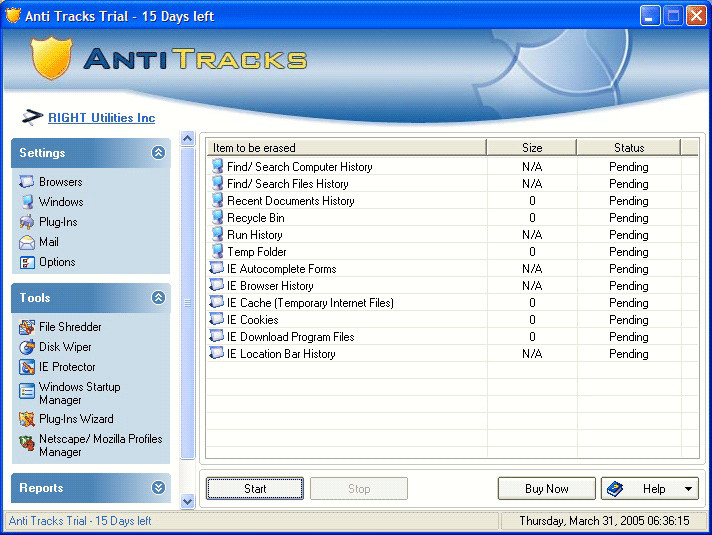Click the Buy Now button
This screenshot has width=712, height=535.
[546, 489]
